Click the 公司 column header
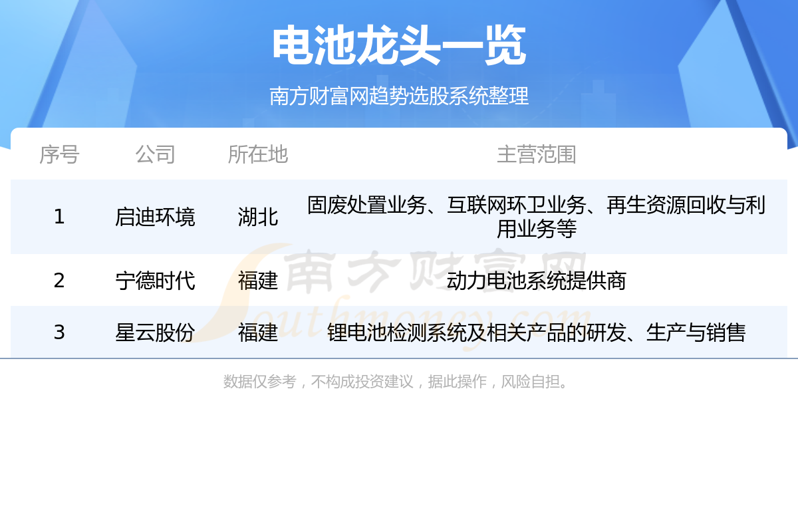Screen dimensions: 798x532 pyautogui.click(x=155, y=154)
